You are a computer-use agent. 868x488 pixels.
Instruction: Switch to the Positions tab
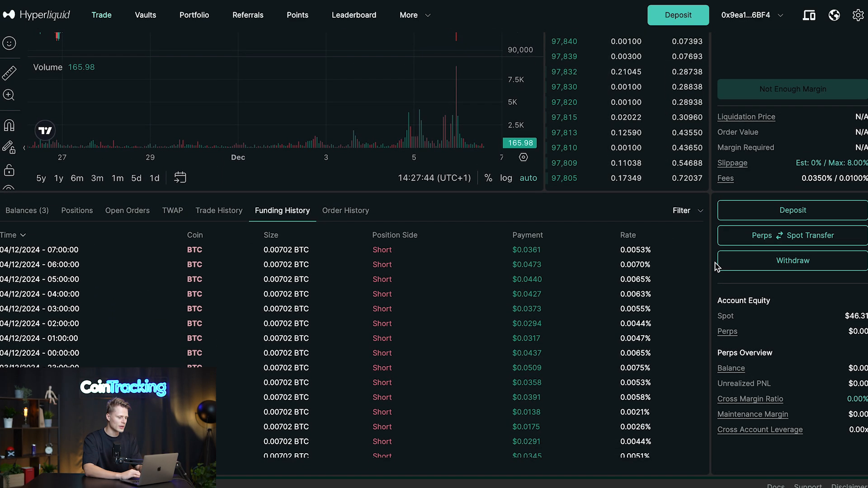pos(77,211)
